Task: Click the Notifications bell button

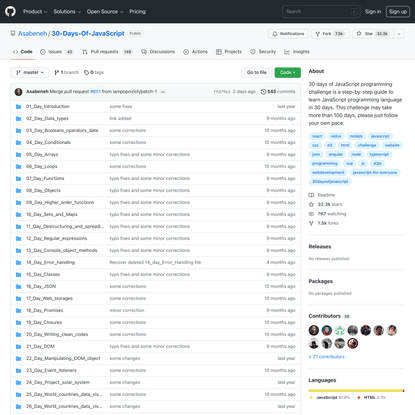Action: pos(288,34)
